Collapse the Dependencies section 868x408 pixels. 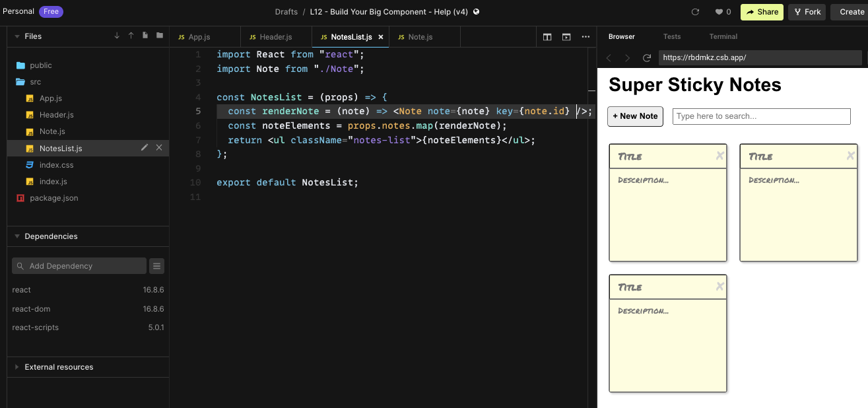pyautogui.click(x=17, y=236)
